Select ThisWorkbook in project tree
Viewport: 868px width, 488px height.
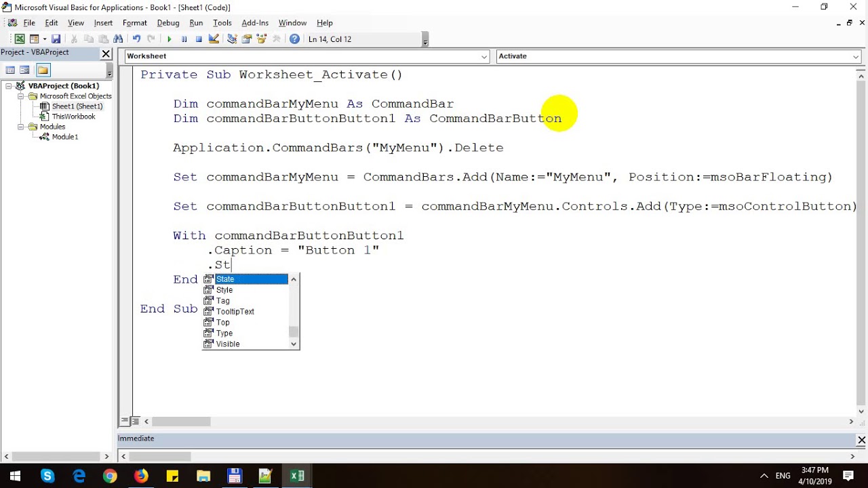click(x=73, y=117)
